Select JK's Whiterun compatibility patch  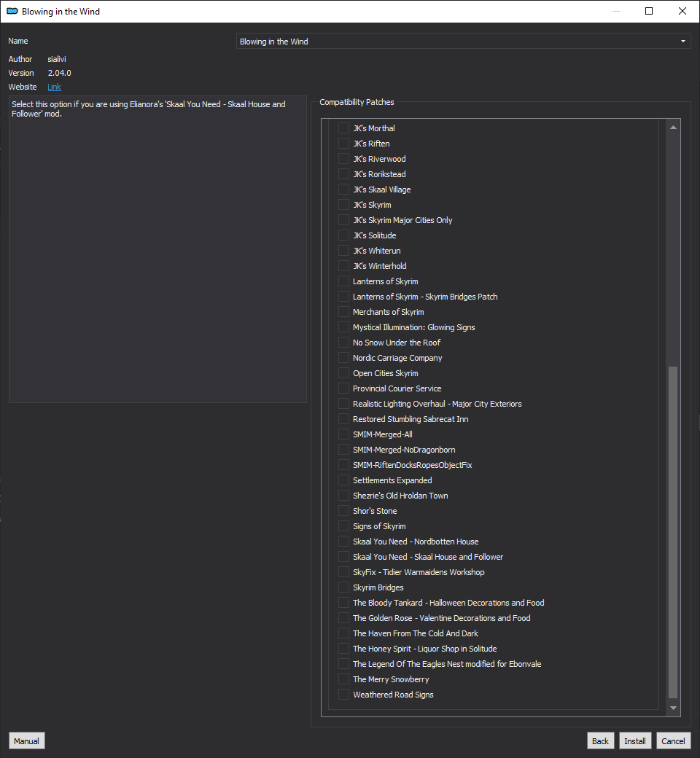343,251
